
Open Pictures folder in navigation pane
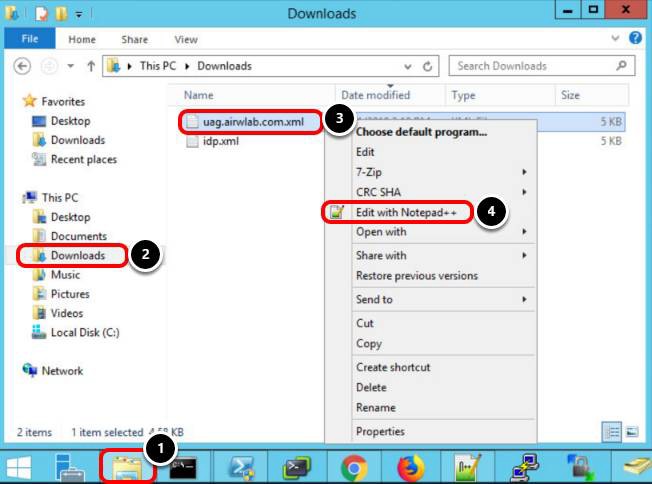click(70, 294)
